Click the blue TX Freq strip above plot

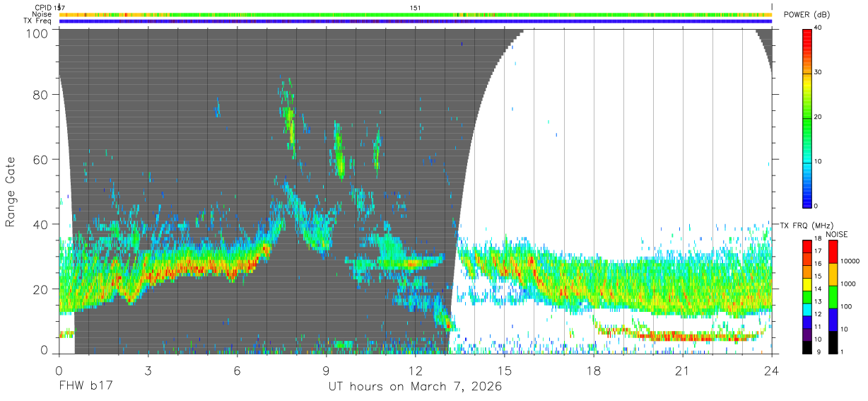[416, 21]
